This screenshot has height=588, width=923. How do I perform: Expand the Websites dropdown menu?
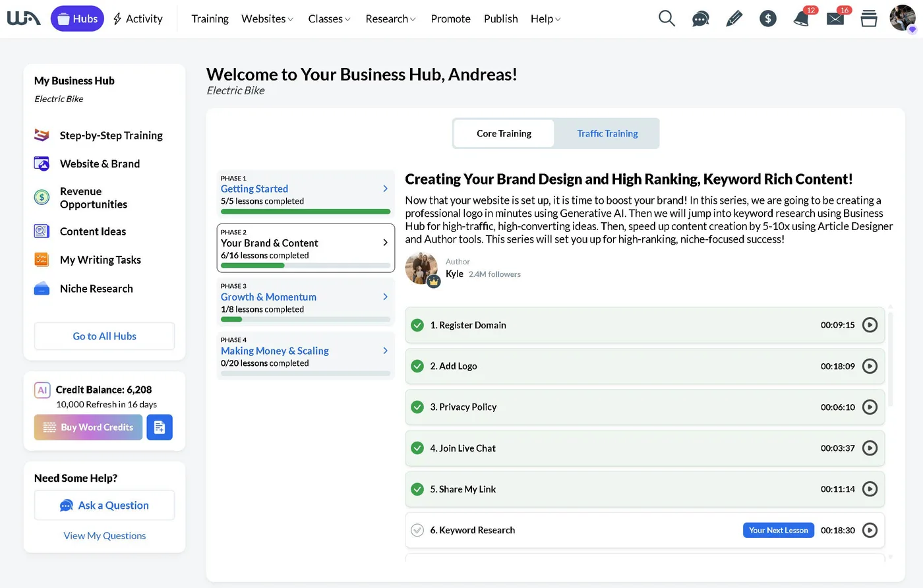(268, 18)
